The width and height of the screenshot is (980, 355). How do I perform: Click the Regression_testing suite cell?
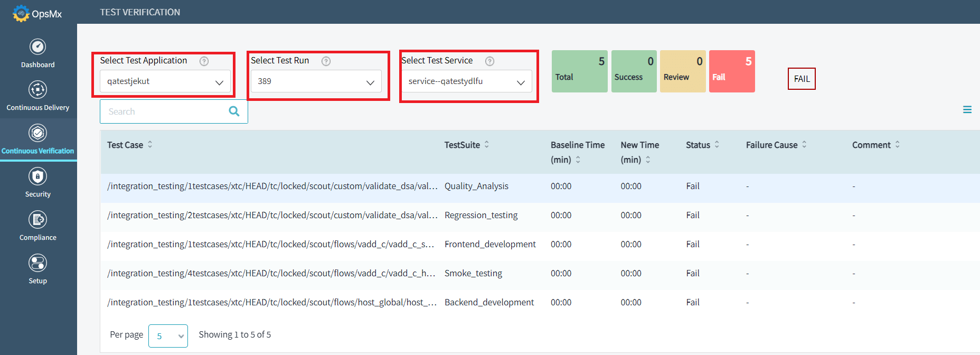481,215
